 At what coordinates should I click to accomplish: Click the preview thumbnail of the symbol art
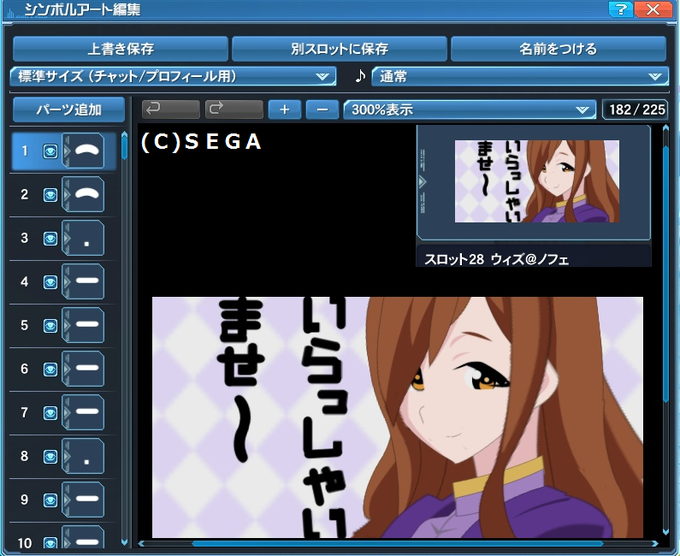[537, 181]
